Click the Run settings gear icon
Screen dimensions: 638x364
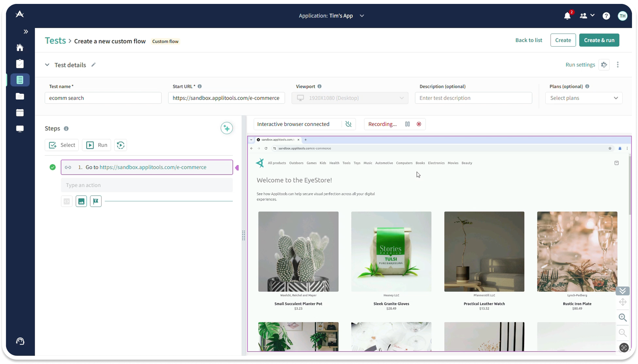[604, 65]
